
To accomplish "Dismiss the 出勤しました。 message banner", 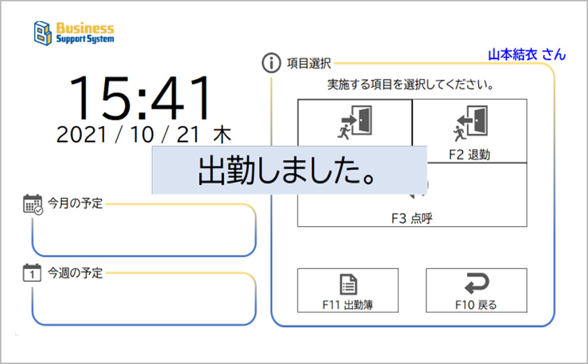I will pyautogui.click(x=289, y=170).
